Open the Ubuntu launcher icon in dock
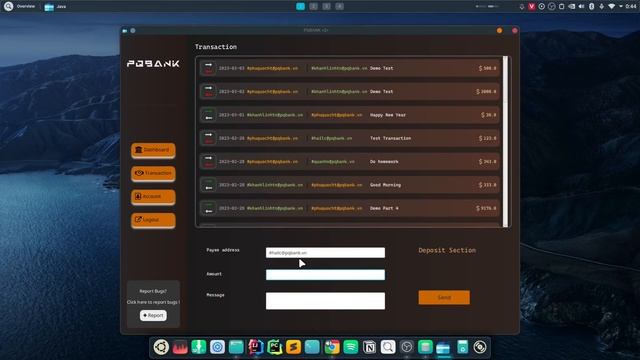Image resolution: width=640 pixels, height=360 pixels. (x=161, y=347)
